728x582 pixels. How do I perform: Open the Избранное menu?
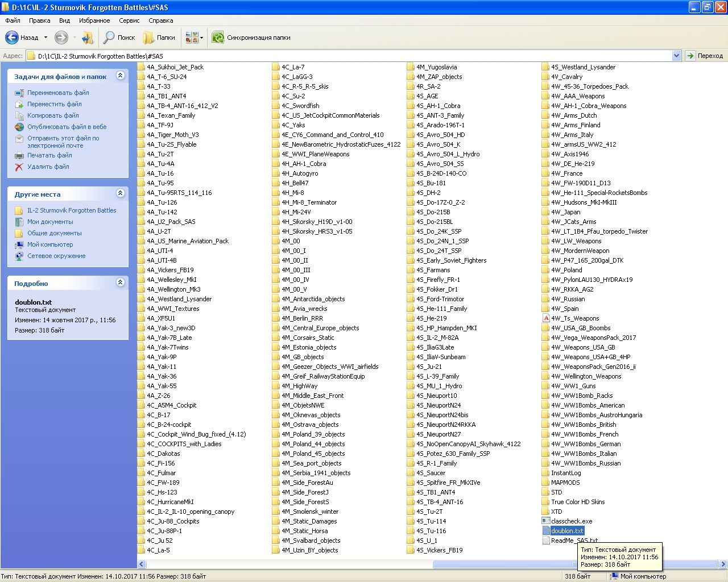pos(94,20)
